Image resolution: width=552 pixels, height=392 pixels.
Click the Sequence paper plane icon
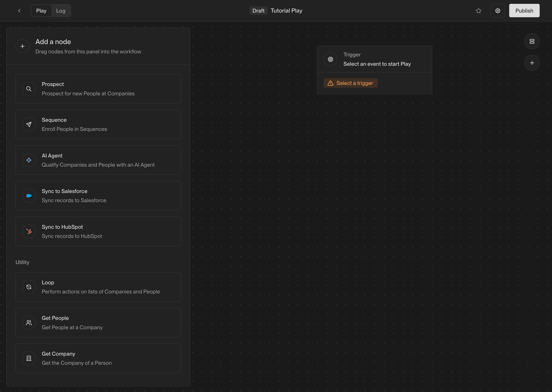pyautogui.click(x=29, y=124)
